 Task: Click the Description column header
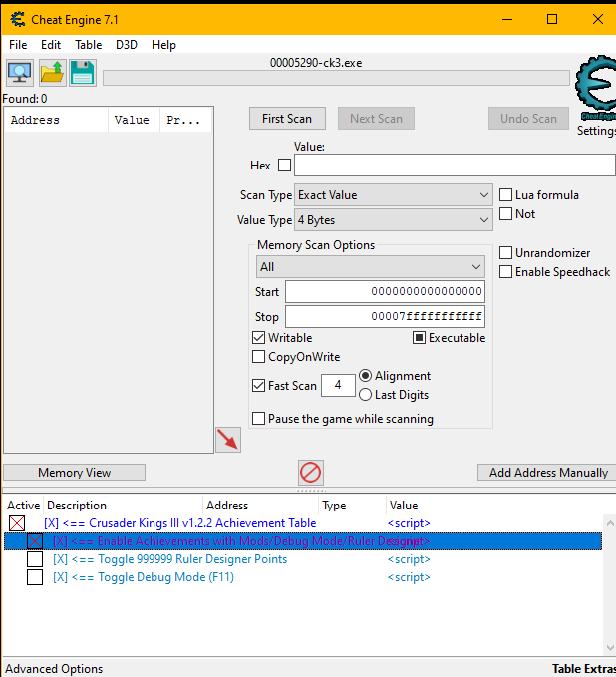123,506
